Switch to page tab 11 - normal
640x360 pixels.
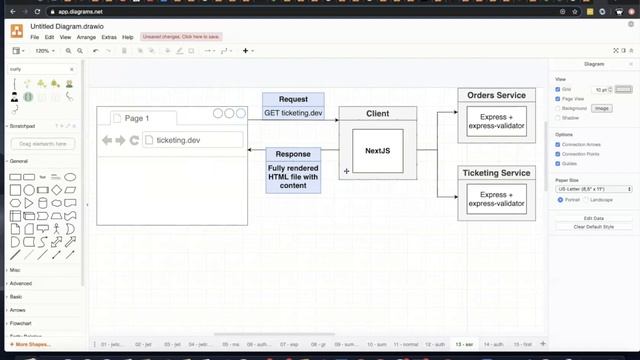pyautogui.click(x=406, y=344)
